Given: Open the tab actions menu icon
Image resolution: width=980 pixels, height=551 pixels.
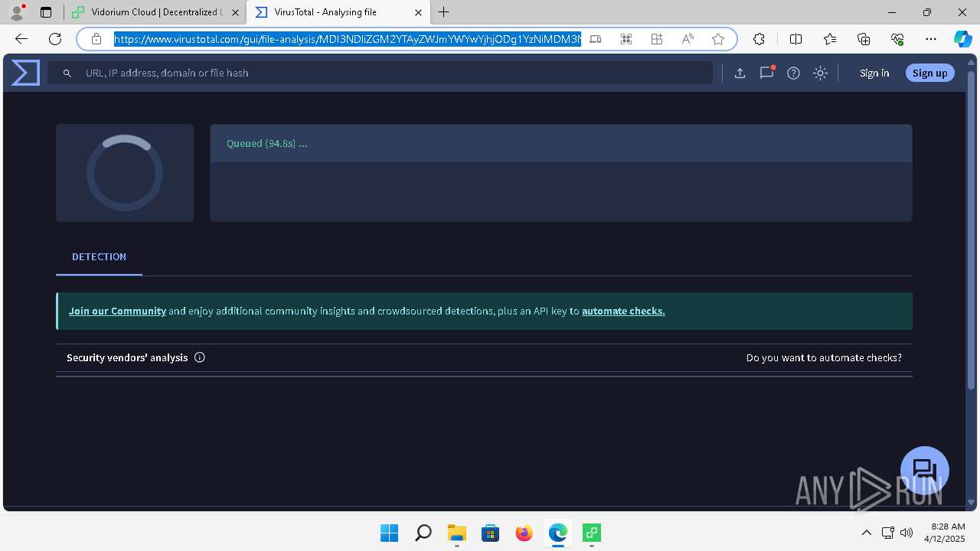Looking at the screenshot, I should (46, 12).
